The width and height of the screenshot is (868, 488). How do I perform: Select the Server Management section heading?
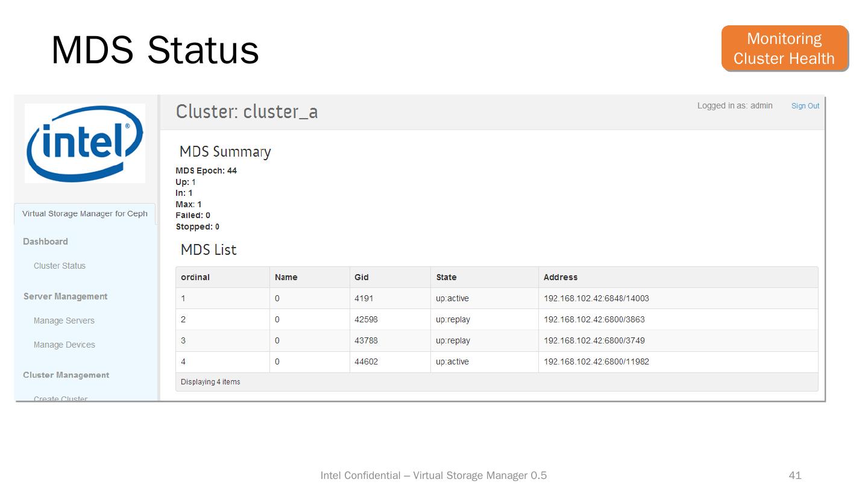pyautogui.click(x=66, y=296)
